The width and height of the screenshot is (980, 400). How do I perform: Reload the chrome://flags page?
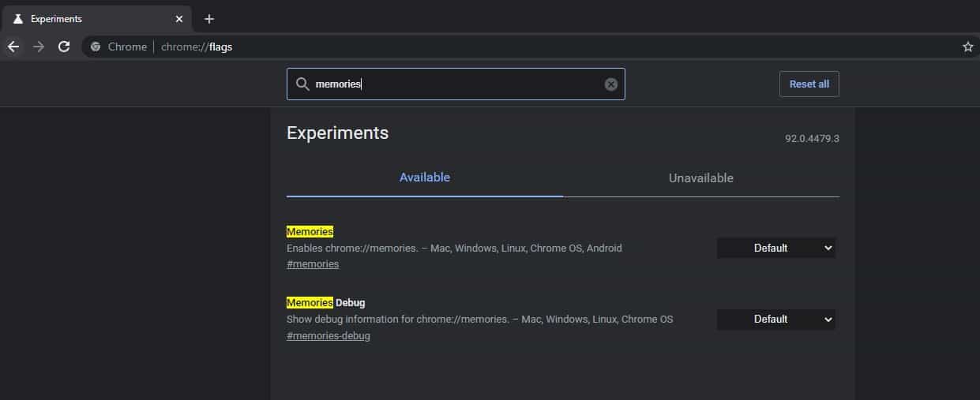(64, 47)
